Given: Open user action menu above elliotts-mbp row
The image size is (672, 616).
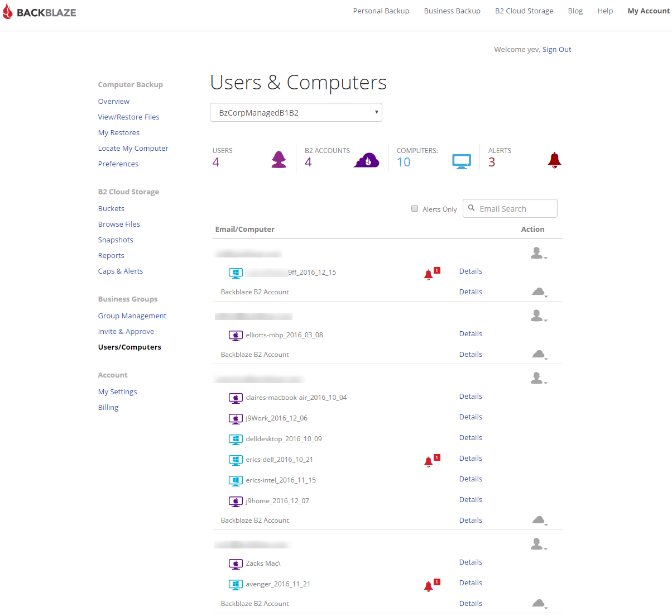Looking at the screenshot, I should pyautogui.click(x=539, y=316).
